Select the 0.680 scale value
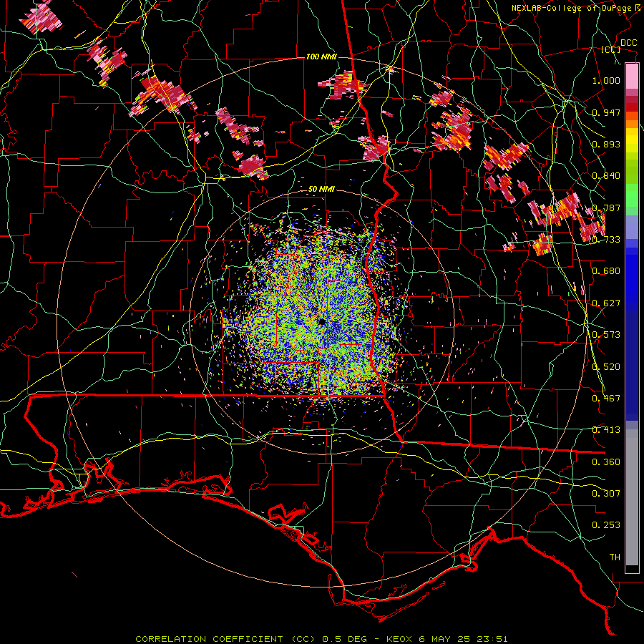Viewport: 644px width, 644px height. pyautogui.click(x=606, y=271)
